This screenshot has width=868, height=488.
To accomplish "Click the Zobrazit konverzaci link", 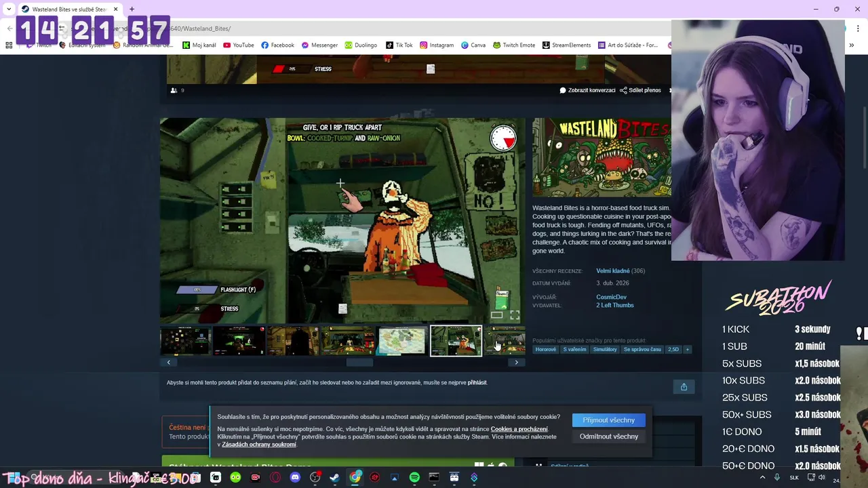I will [587, 90].
